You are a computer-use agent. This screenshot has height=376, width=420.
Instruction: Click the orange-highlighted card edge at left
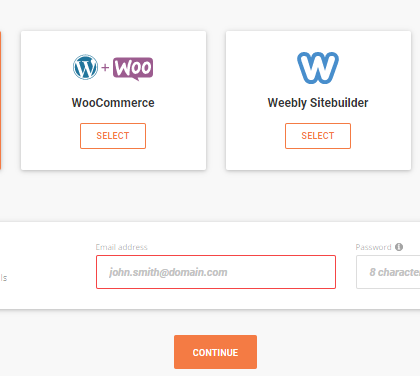[0, 100]
